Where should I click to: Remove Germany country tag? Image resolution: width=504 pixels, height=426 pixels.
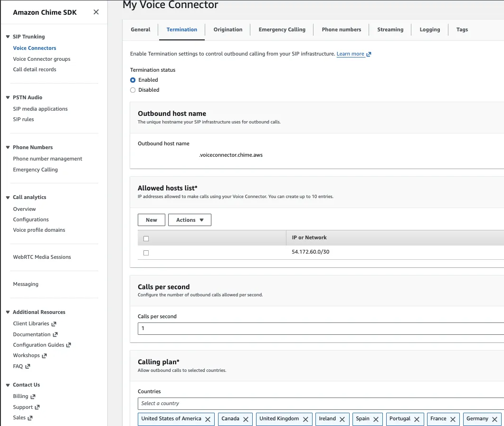click(x=494, y=419)
